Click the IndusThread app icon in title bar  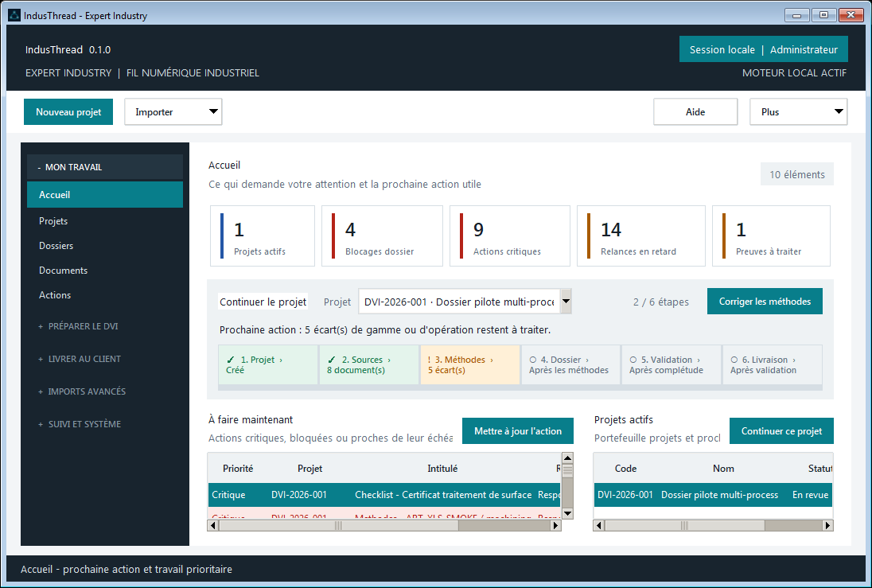pos(14,15)
